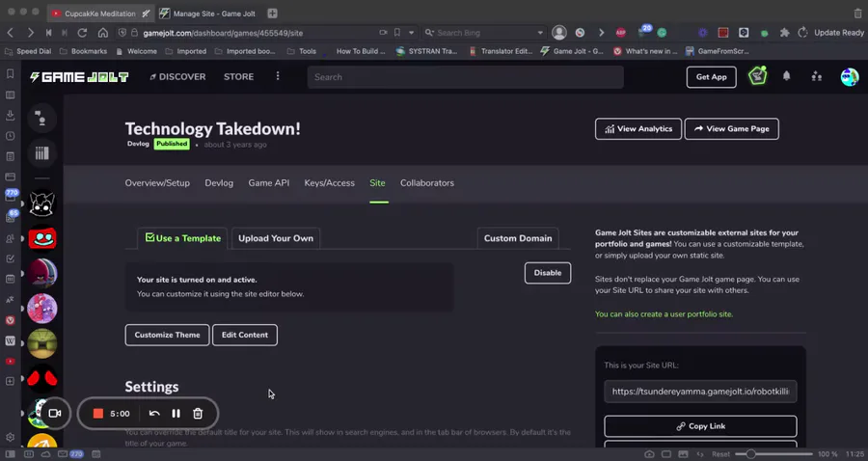Delete the recording with trash icon
Viewport: 868px width, 461px height.
point(198,414)
